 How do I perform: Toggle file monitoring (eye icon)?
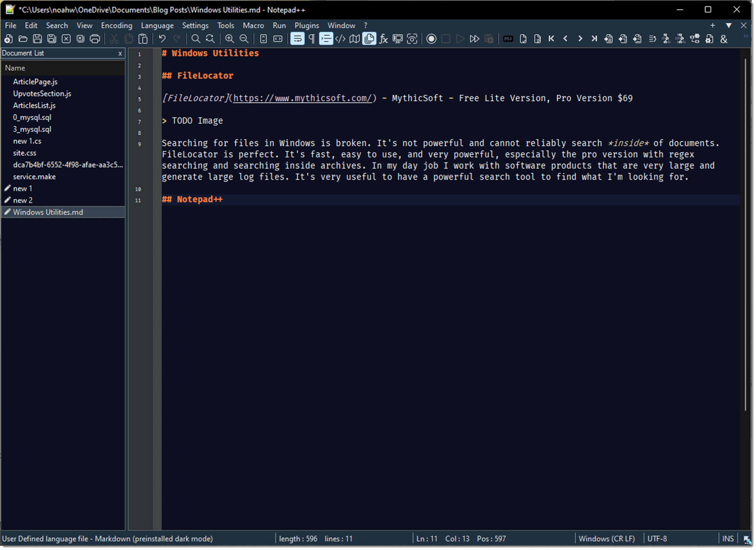(413, 39)
